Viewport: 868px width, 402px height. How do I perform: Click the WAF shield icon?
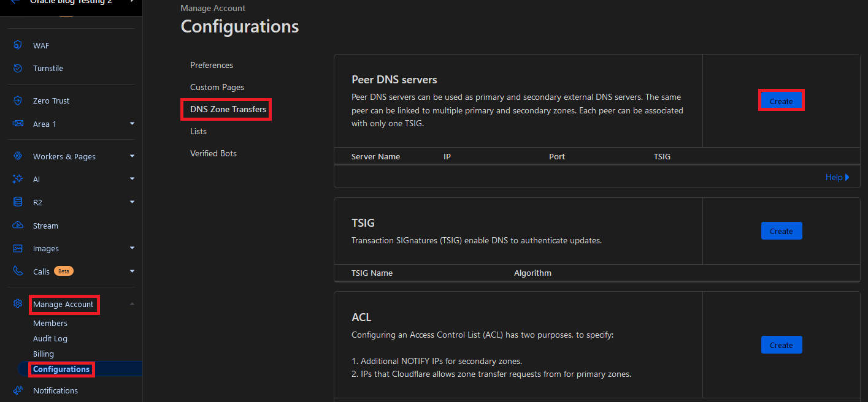tap(18, 45)
